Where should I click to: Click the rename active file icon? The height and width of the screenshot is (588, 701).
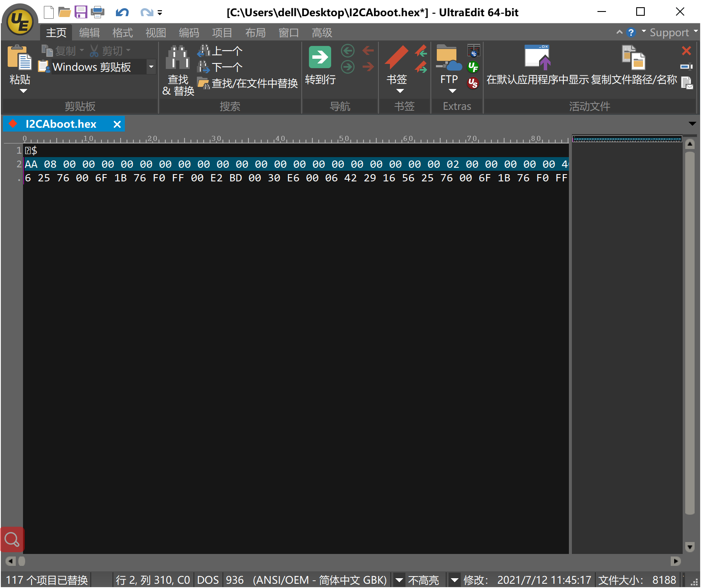coord(687,66)
